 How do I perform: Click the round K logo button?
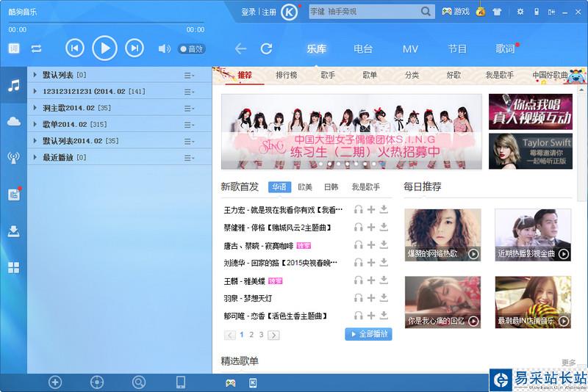coord(289,12)
